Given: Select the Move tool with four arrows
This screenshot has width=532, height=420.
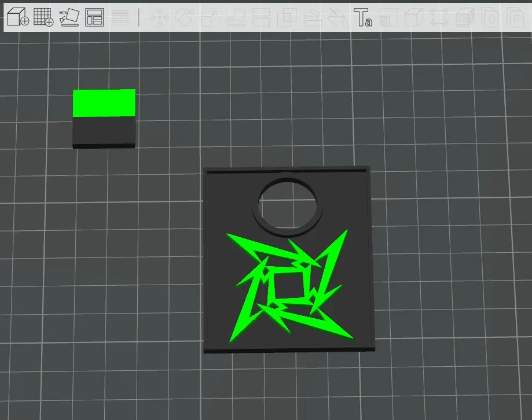Looking at the screenshot, I should 159,18.
